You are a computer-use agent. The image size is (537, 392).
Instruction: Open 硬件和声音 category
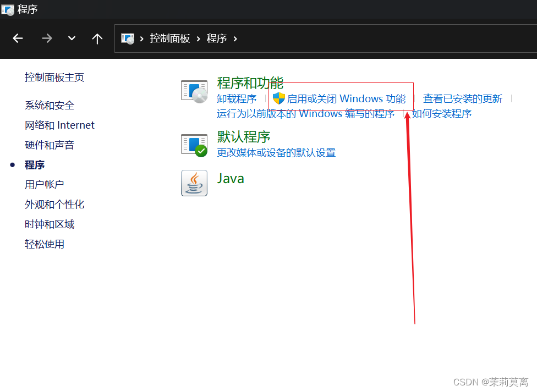pyautogui.click(x=50, y=145)
